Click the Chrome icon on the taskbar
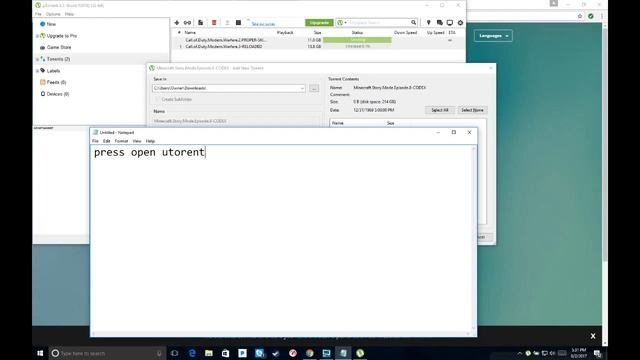The height and width of the screenshot is (360, 640). [310, 353]
